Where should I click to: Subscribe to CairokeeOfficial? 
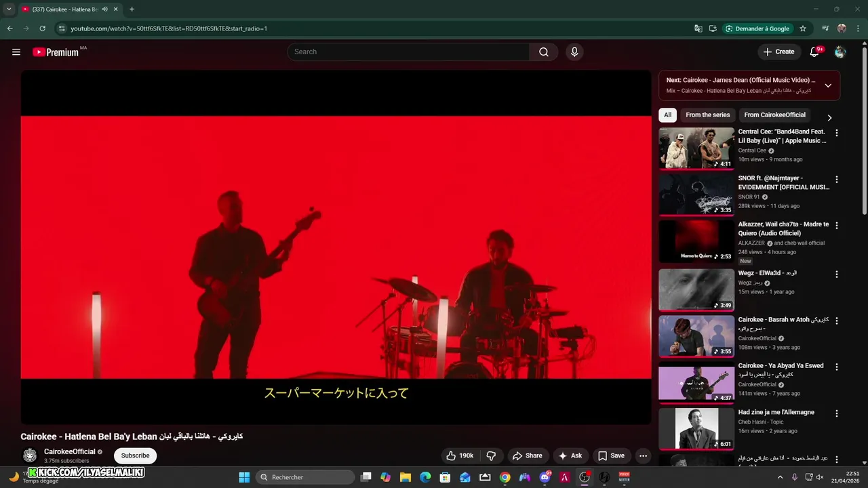(x=136, y=455)
